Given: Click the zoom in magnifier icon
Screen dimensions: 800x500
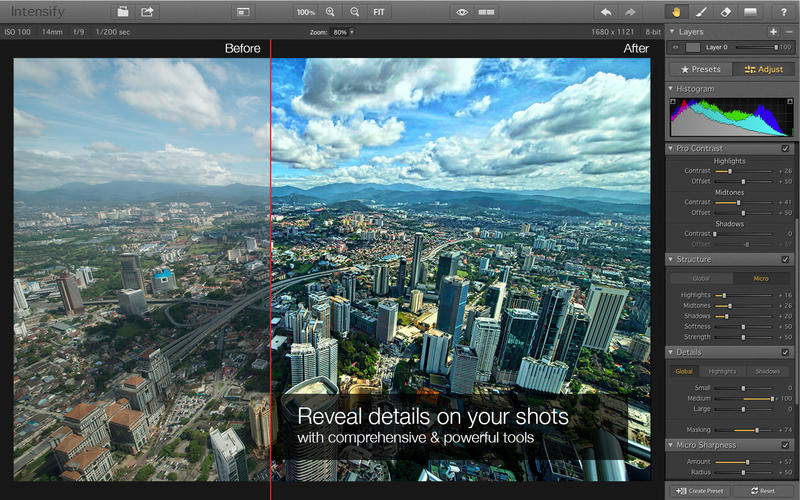Looking at the screenshot, I should coord(331,12).
